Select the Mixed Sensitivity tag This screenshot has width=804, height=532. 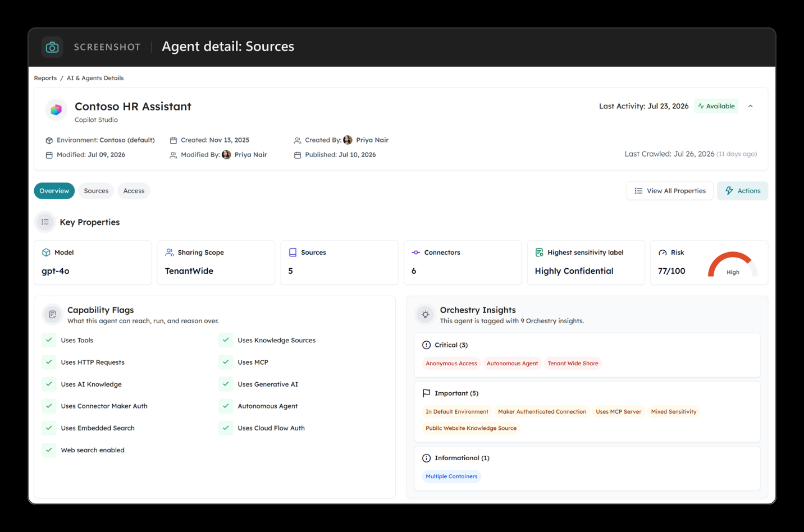point(674,412)
